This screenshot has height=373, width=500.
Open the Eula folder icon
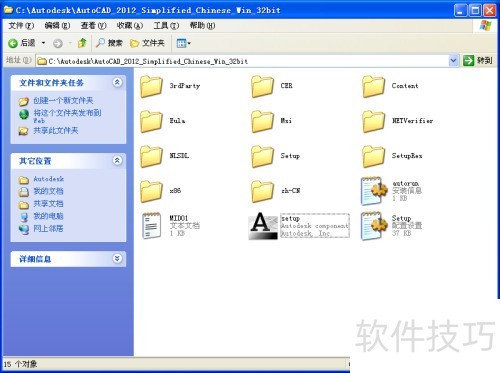[x=151, y=121]
